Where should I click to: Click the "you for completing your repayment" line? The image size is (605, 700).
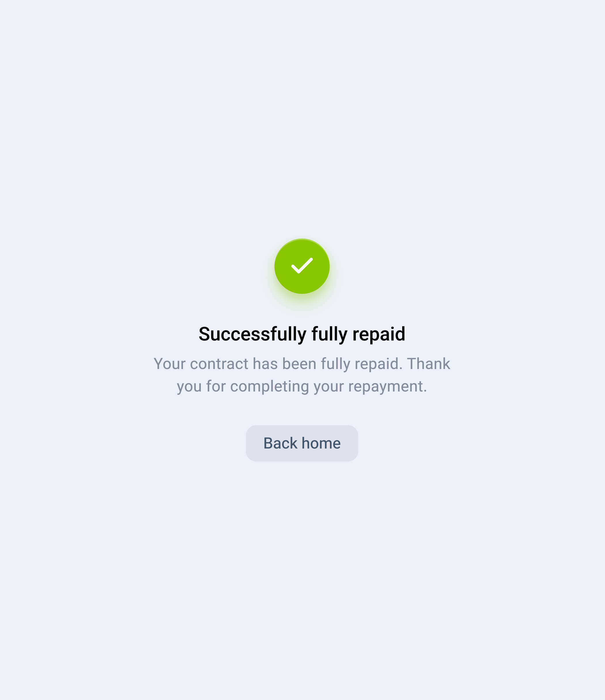click(302, 386)
